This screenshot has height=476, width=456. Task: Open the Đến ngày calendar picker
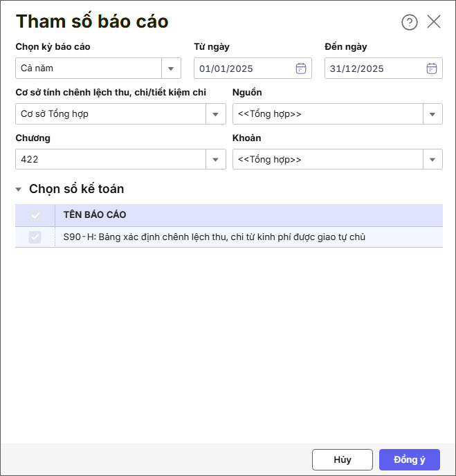[432, 68]
